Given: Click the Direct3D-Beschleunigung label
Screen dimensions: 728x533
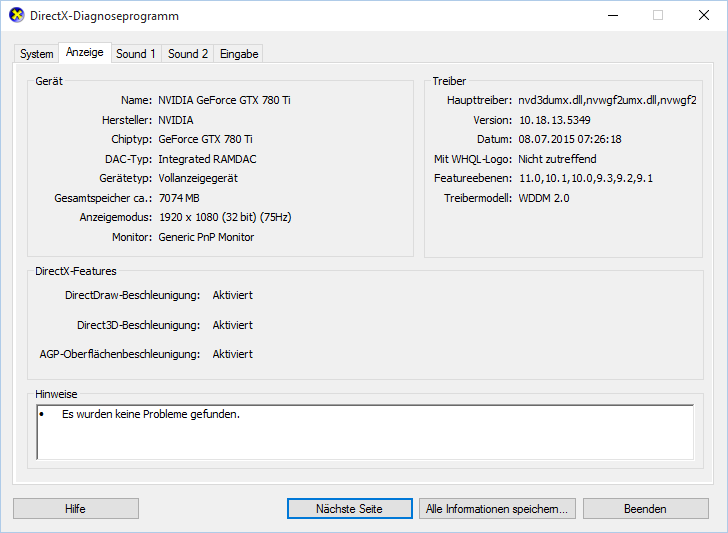Looking at the screenshot, I should (x=138, y=325).
